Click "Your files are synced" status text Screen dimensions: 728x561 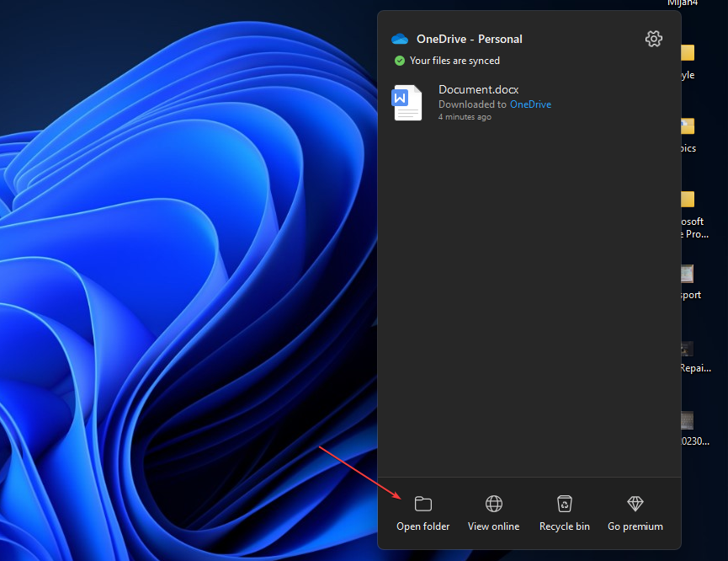tap(454, 61)
